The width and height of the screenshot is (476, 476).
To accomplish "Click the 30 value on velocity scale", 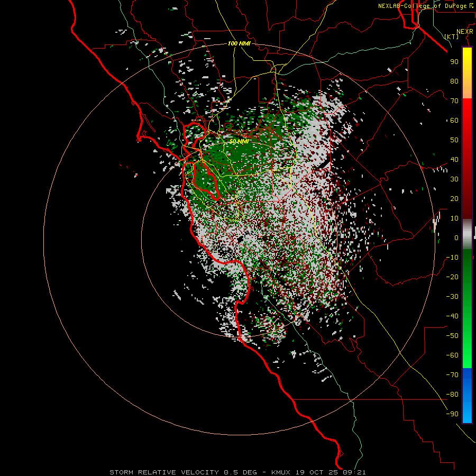I will 454,179.
